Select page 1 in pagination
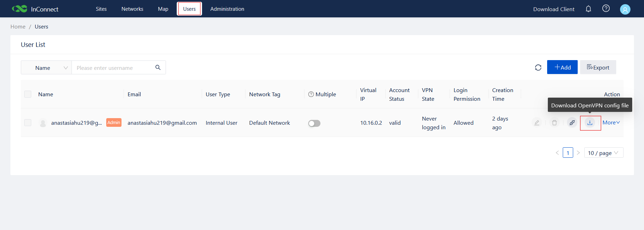 568,153
